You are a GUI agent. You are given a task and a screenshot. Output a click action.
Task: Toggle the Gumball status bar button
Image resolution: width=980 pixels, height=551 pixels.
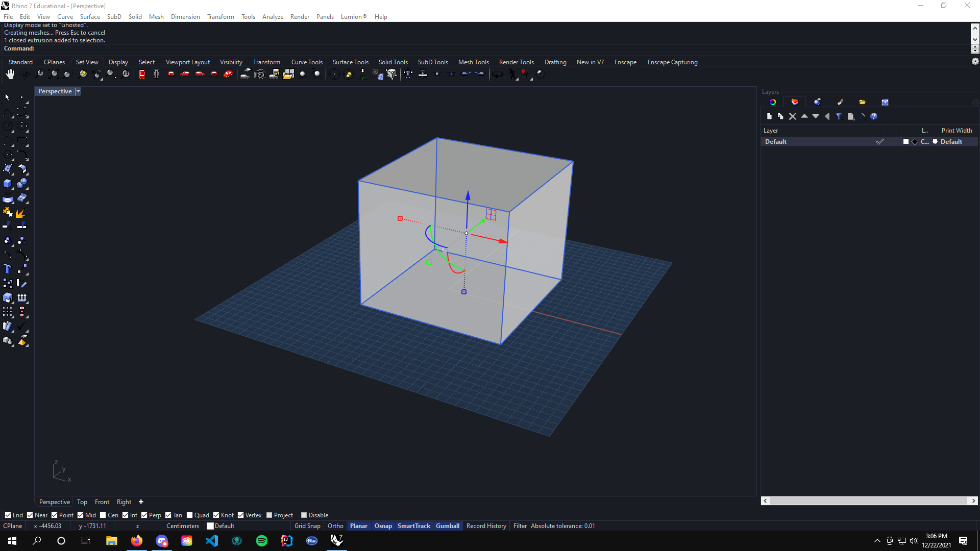447,526
